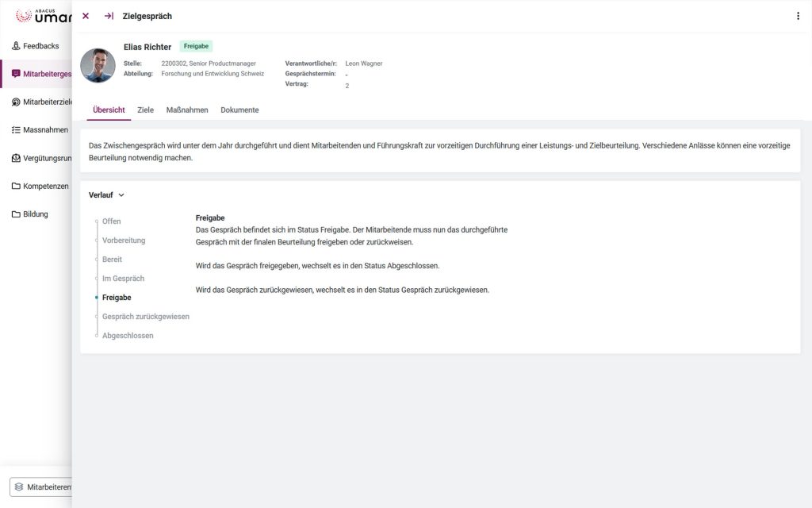Switch to the Dokumente tab
This screenshot has height=508, width=812.
click(239, 110)
